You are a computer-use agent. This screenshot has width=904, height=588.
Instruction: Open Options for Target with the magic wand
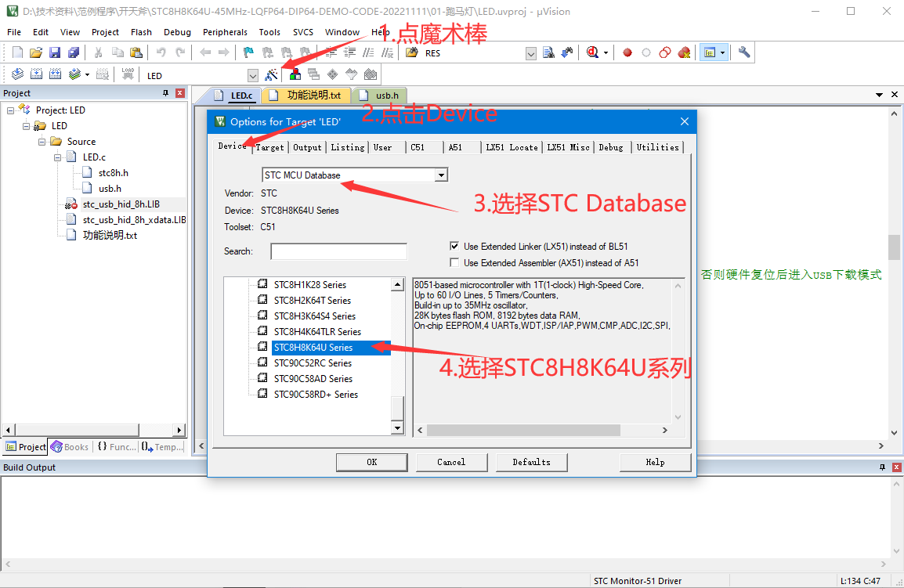pos(271,74)
